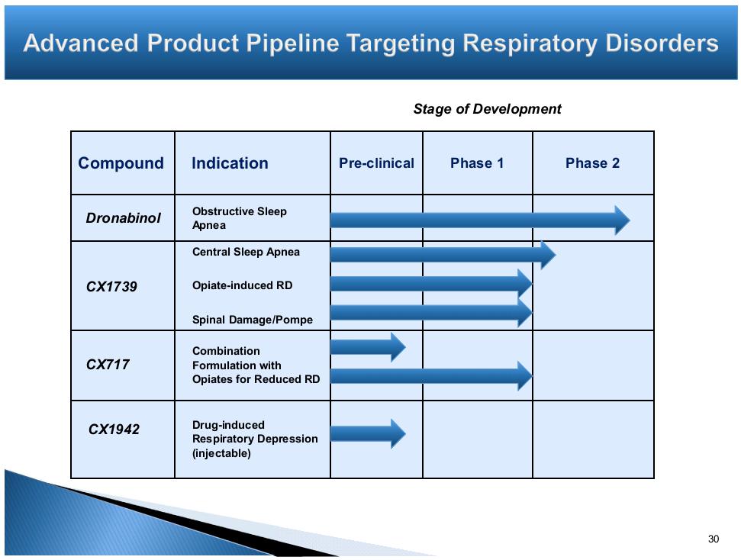Viewport: 741px width, 560px height.
Task: Select the Drug-induced Respiratory Depression text
Action: pos(254,439)
